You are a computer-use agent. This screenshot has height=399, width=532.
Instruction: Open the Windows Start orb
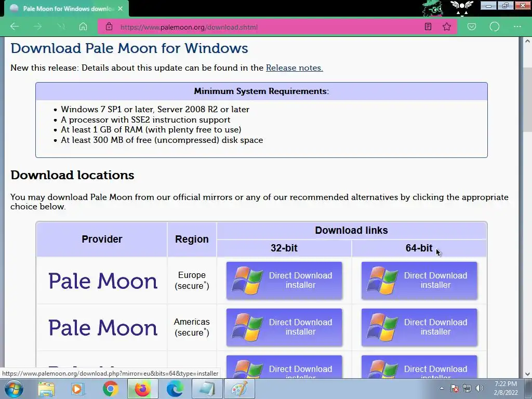tap(14, 389)
